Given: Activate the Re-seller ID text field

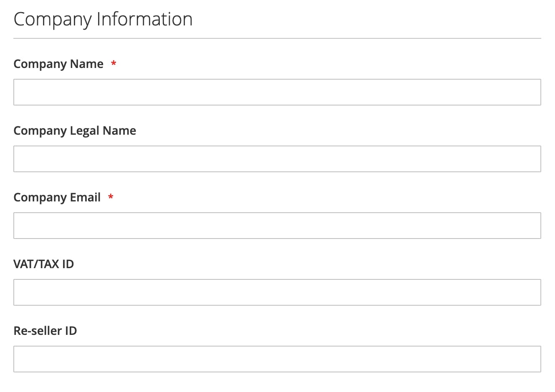Looking at the screenshot, I should pos(277,359).
